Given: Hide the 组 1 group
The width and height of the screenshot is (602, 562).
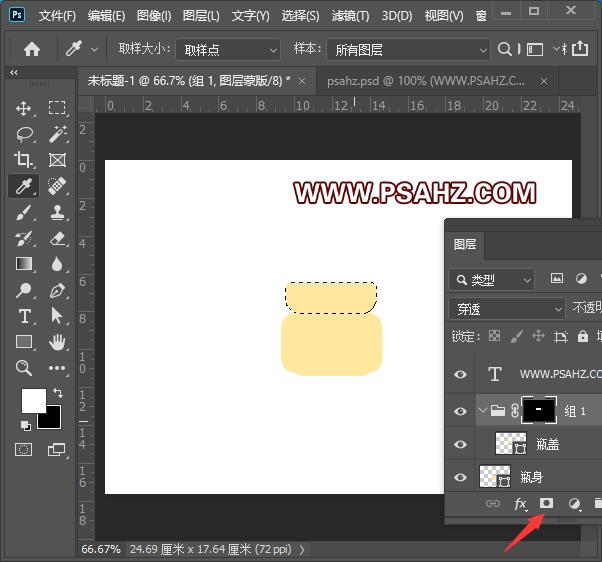Looking at the screenshot, I should [460, 411].
